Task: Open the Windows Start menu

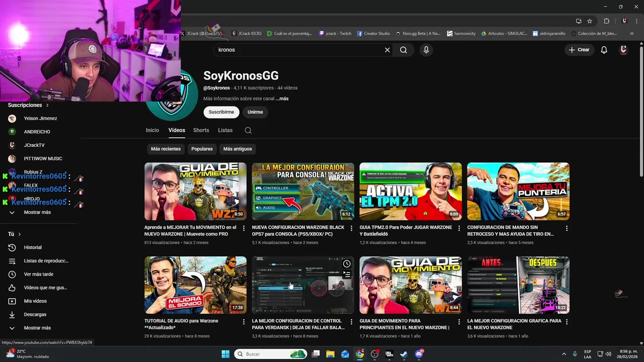Action: point(225,354)
